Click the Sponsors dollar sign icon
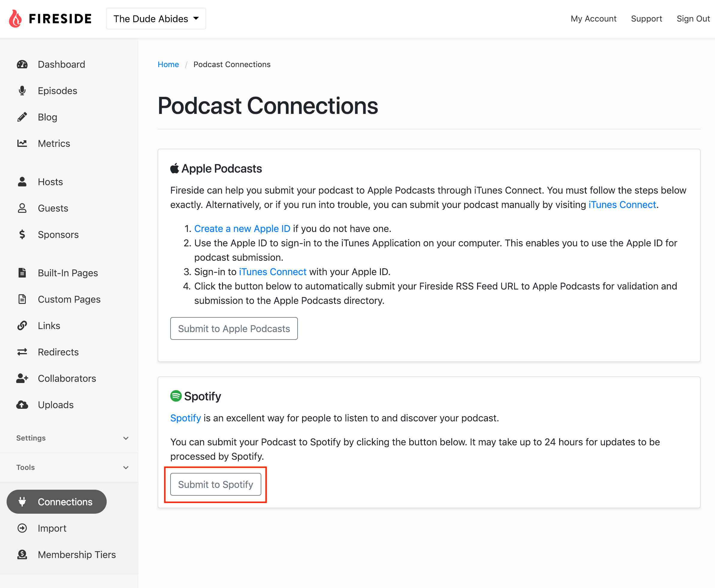Viewport: 715px width, 588px height. click(x=22, y=234)
